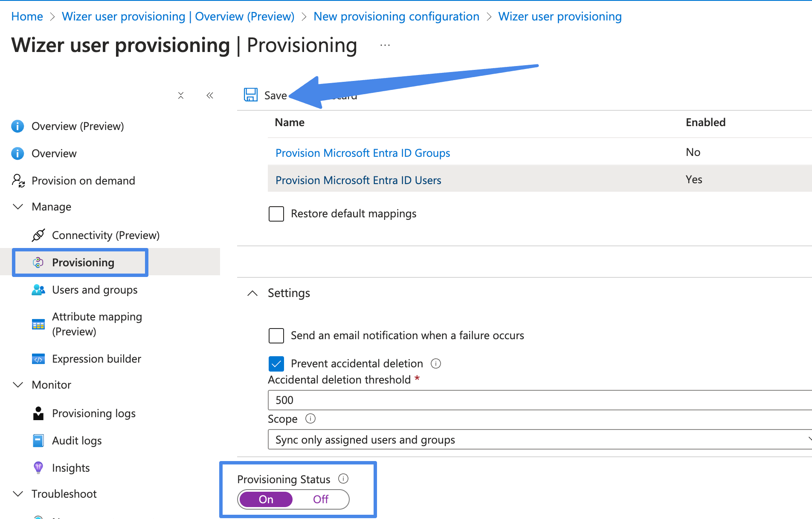This screenshot has height=519, width=812.
Task: Click the Provisioning sync icon in sidebar
Action: (x=38, y=262)
